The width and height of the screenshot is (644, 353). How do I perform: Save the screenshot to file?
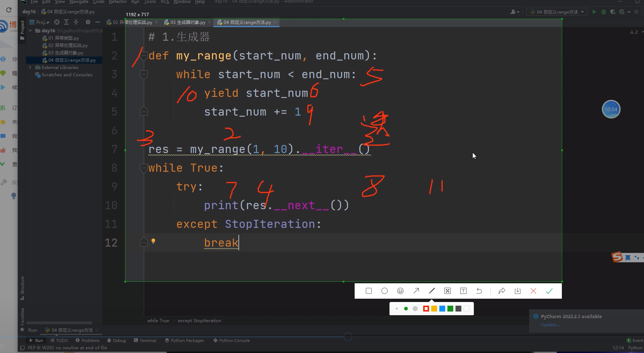pos(518,291)
